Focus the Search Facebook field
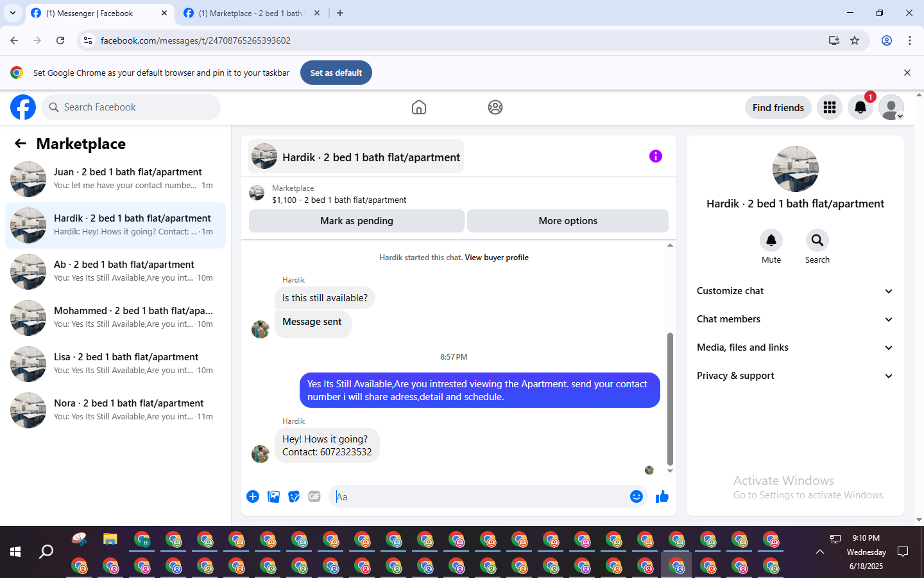The image size is (924, 578). 132,107
